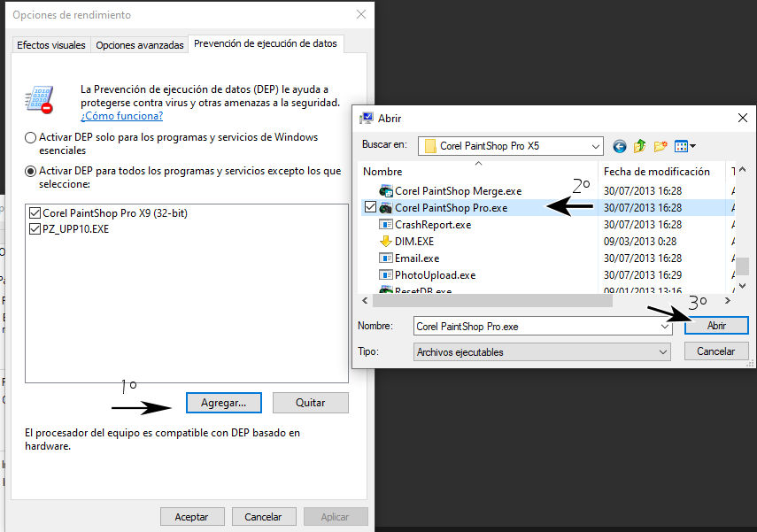The height and width of the screenshot is (532, 757).
Task: Click the CrashReport.exe file icon
Action: 386,225
